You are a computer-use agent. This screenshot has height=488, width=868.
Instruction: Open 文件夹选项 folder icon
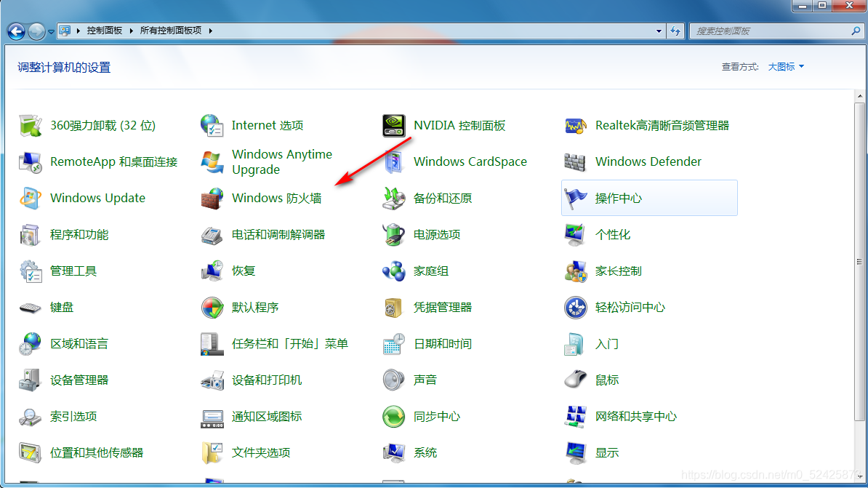pyautogui.click(x=212, y=452)
